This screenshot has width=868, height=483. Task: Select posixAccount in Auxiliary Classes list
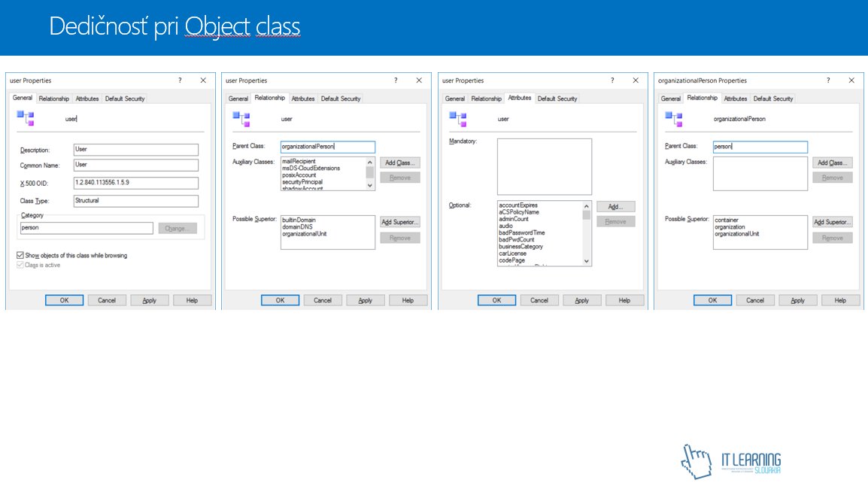pos(299,175)
